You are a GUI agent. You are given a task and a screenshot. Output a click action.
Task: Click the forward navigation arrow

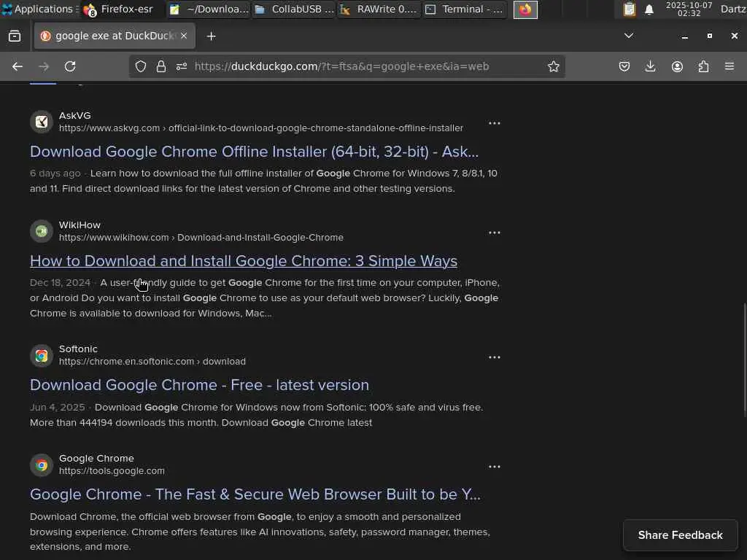coord(43,66)
